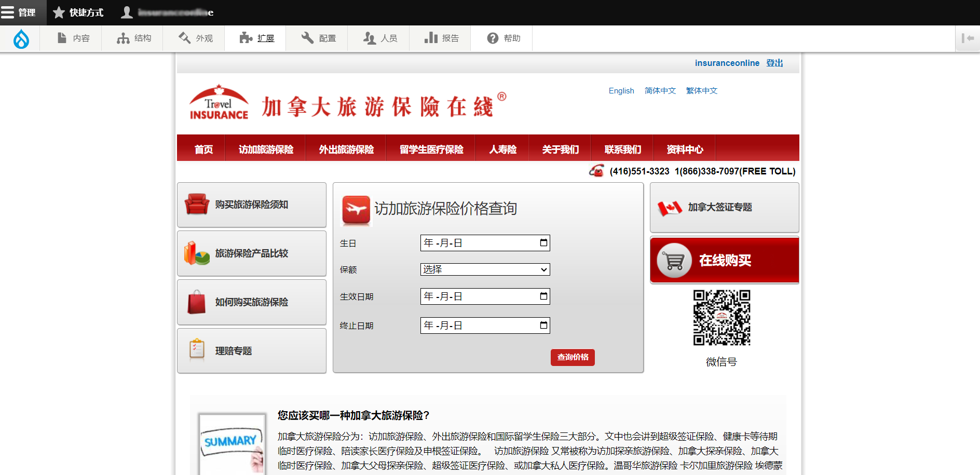
Task: Click the 登出 logout link
Action: click(x=774, y=63)
